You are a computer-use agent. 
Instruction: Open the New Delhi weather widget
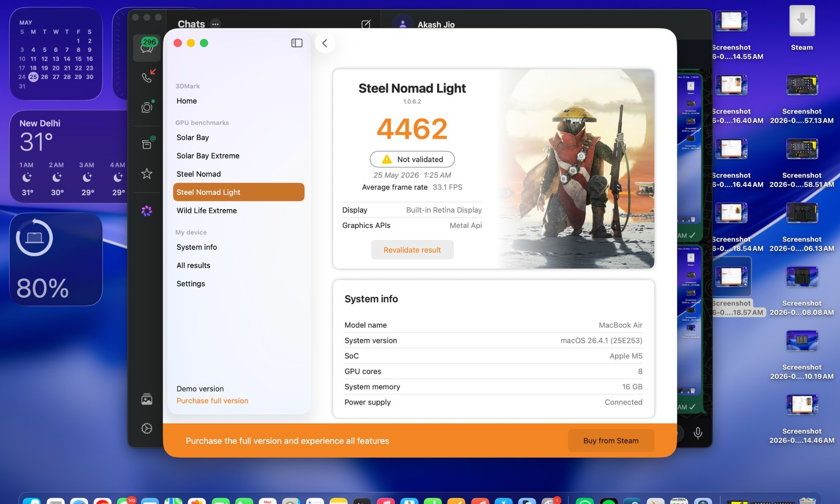pos(68,157)
